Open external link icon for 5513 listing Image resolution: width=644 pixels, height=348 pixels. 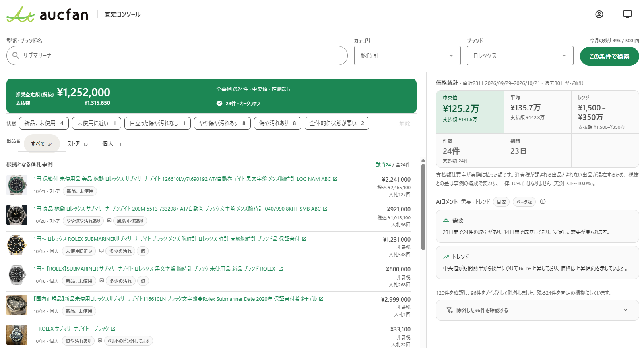(325, 209)
